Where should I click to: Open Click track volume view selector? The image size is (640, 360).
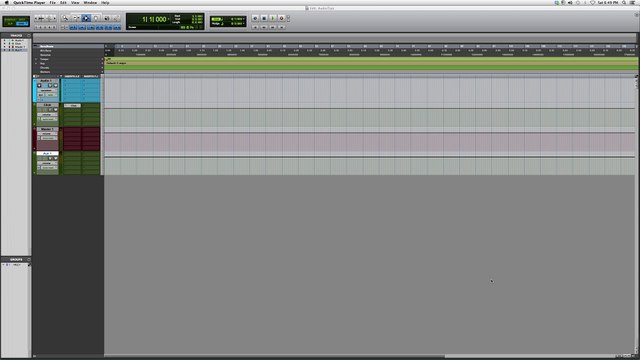click(47, 115)
